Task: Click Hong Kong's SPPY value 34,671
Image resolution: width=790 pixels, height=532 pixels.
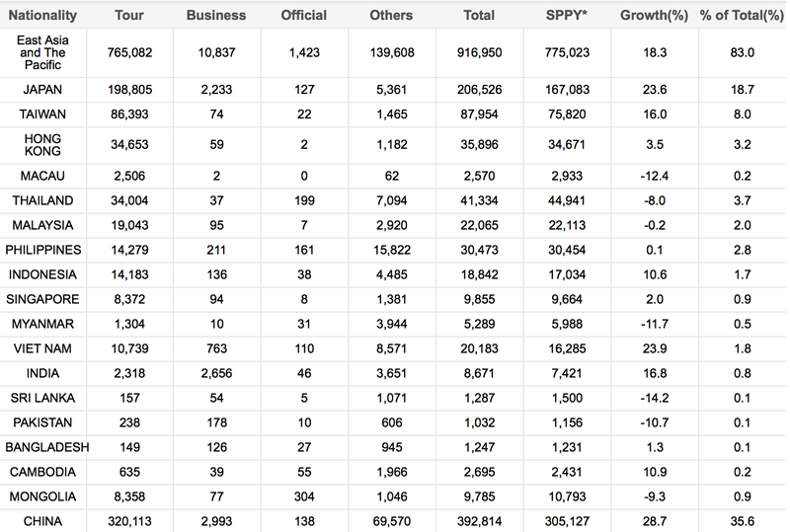Action: [x=567, y=144]
